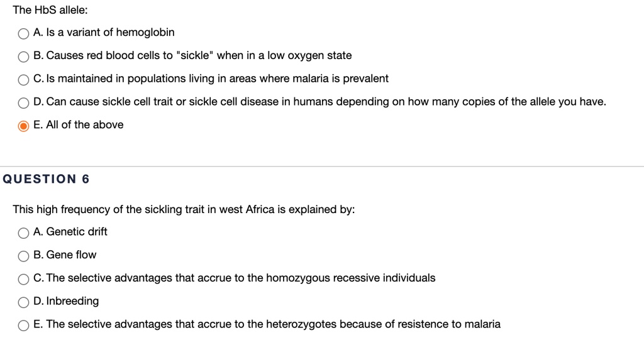Viewport: 644px width, 362px height.
Task: Choose 'Gene flow' for Question 6
Action: click(23, 255)
